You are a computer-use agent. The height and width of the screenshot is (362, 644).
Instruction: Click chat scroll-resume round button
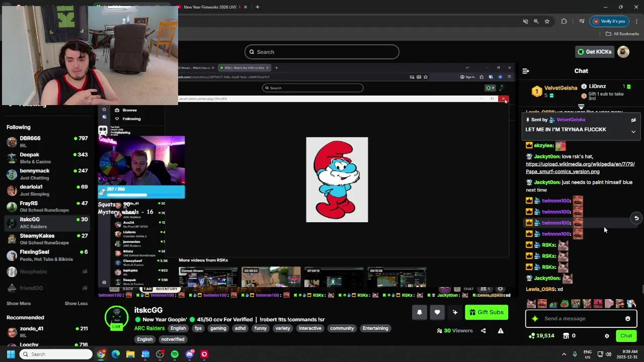pyautogui.click(x=636, y=218)
